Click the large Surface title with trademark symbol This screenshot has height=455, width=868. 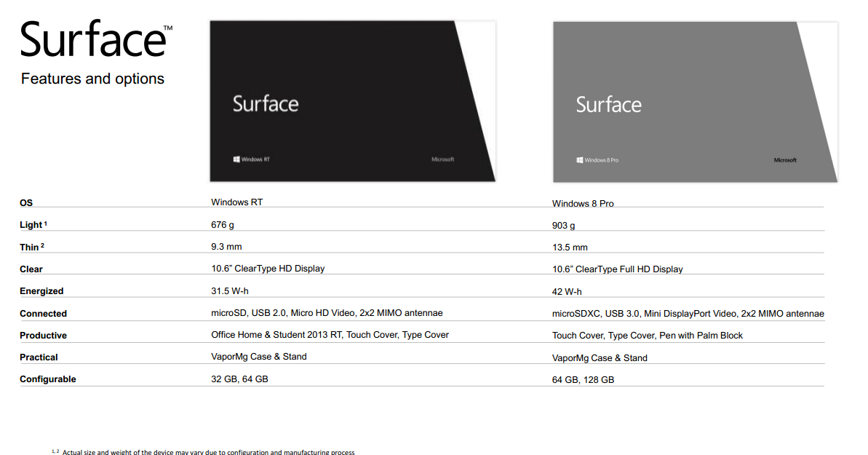96,39
